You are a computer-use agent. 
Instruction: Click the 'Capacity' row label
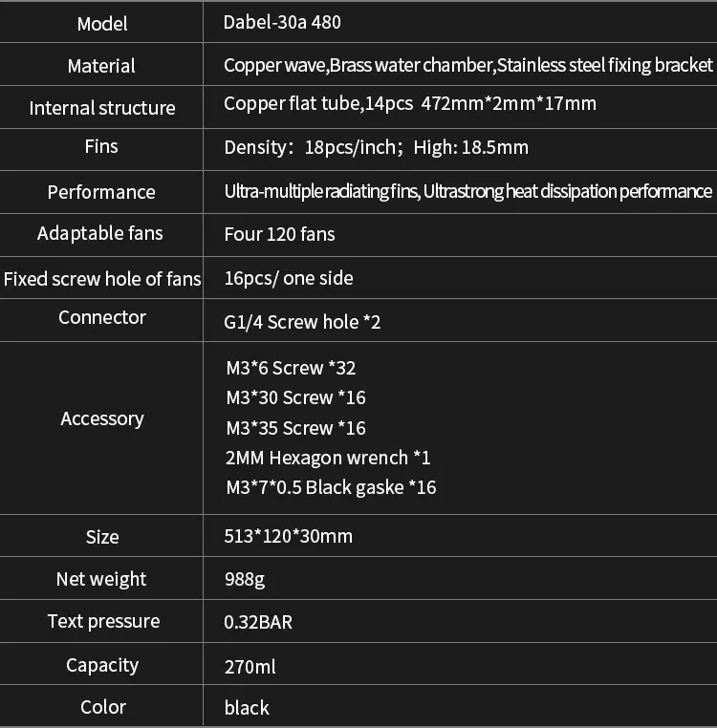tap(102, 665)
